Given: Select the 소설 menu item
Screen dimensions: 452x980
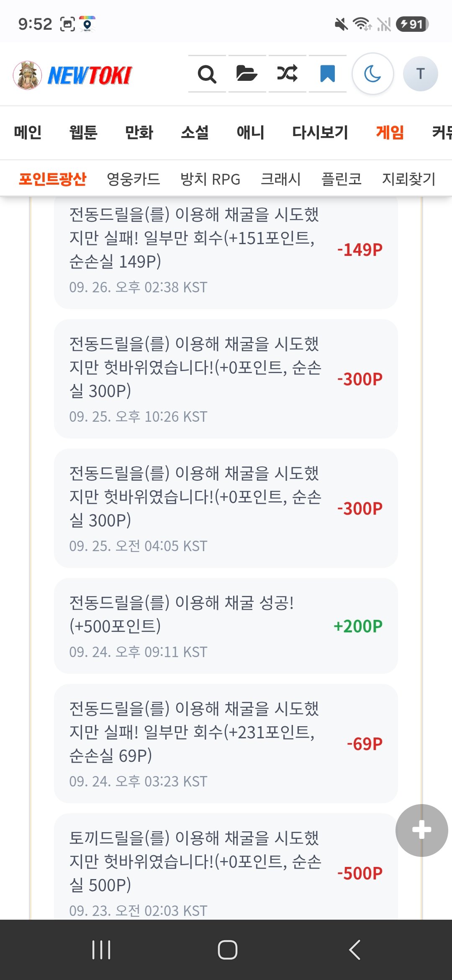Looking at the screenshot, I should click(195, 132).
